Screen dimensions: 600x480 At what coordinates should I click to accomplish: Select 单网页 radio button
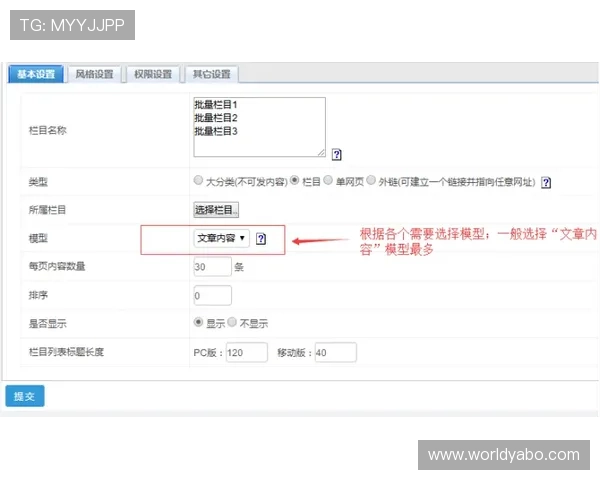pyautogui.click(x=328, y=180)
